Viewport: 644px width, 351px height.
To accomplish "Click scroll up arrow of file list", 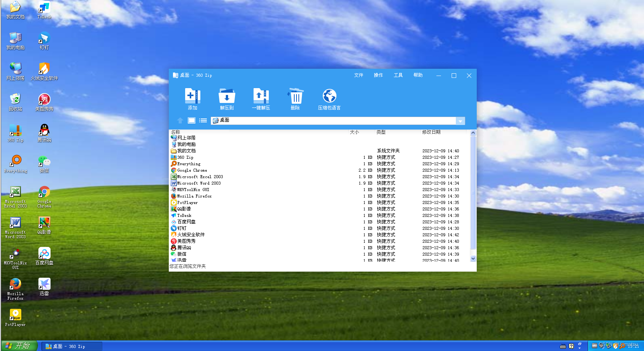I will point(473,133).
